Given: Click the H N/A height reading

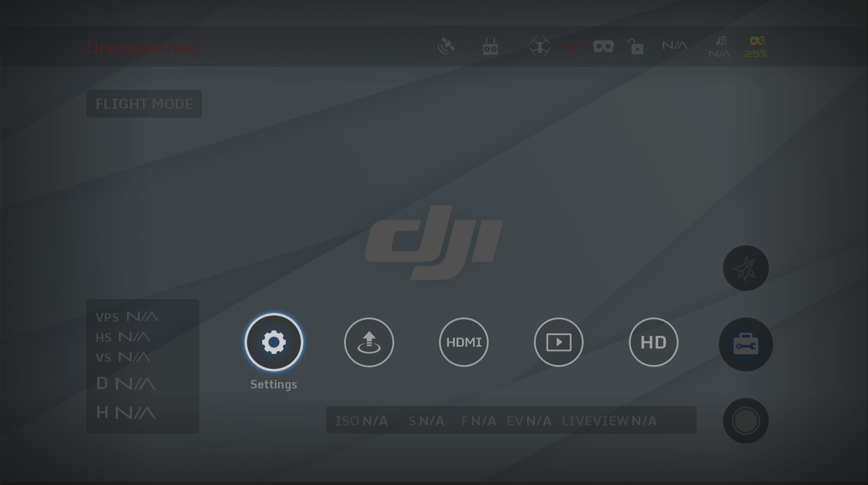Looking at the screenshot, I should [x=126, y=413].
